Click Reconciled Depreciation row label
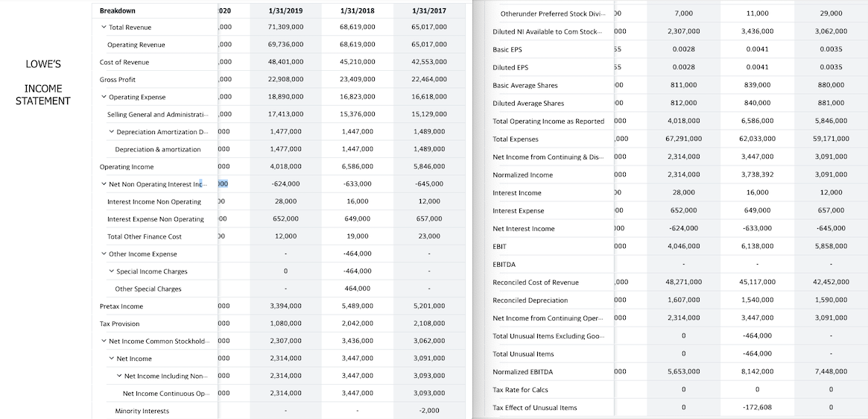This screenshot has height=419, width=868. (x=530, y=300)
